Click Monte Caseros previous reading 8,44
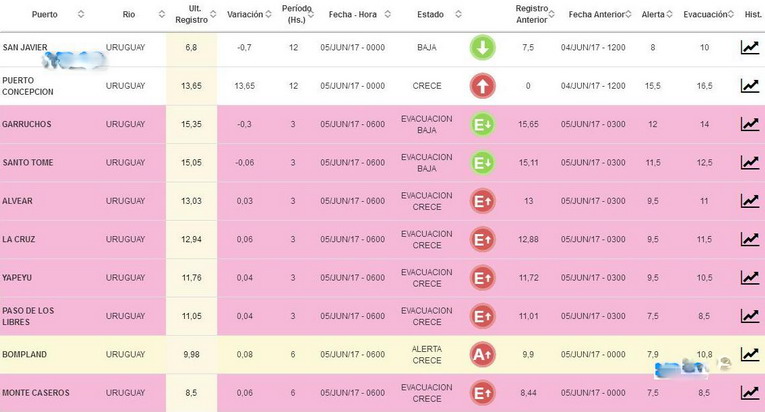Image resolution: width=765 pixels, height=412 pixels. point(528,392)
